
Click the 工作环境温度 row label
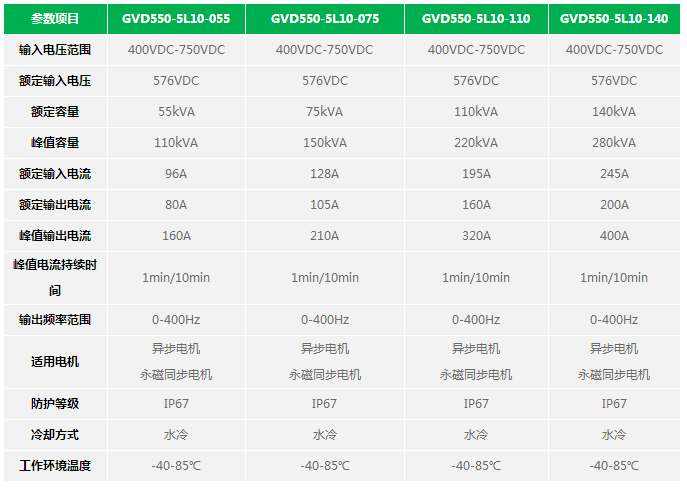pos(55,466)
